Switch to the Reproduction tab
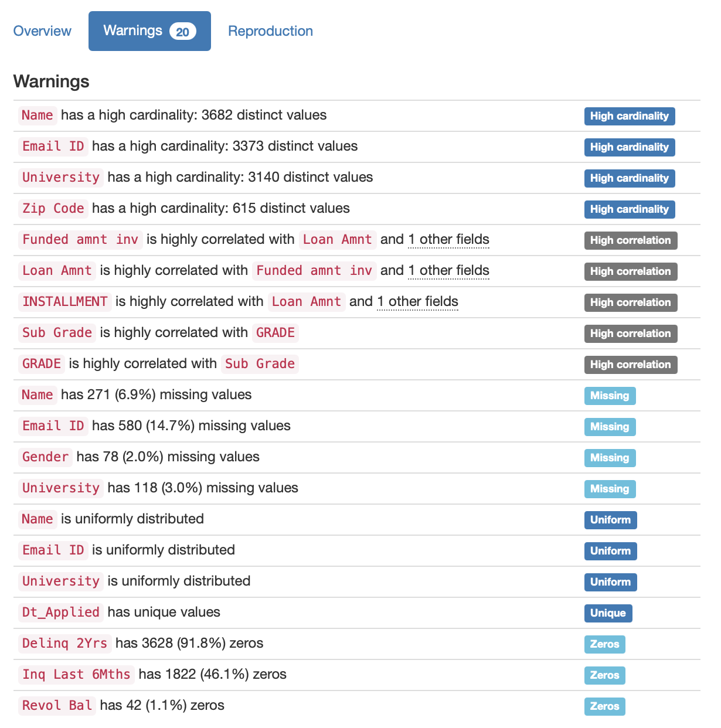The image size is (721, 728). pyautogui.click(x=270, y=31)
